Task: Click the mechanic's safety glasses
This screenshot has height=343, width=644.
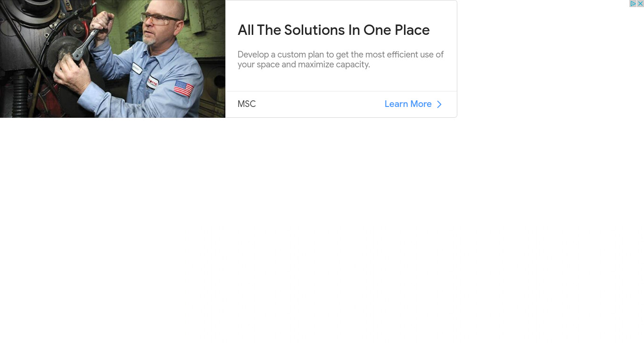Action: coord(160,19)
